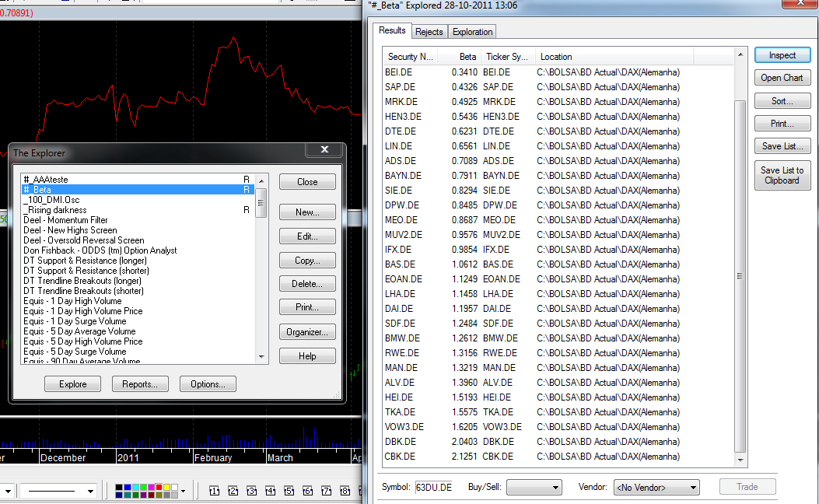Viewport: 819px width, 504px height.
Task: Sort by the Location column header
Action: 614,57
